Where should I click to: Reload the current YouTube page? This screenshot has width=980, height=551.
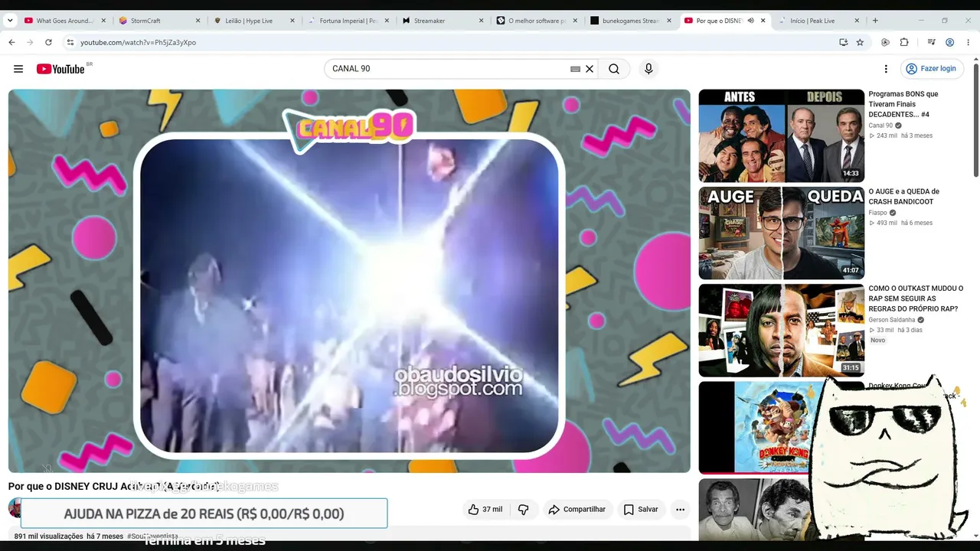pos(48,42)
